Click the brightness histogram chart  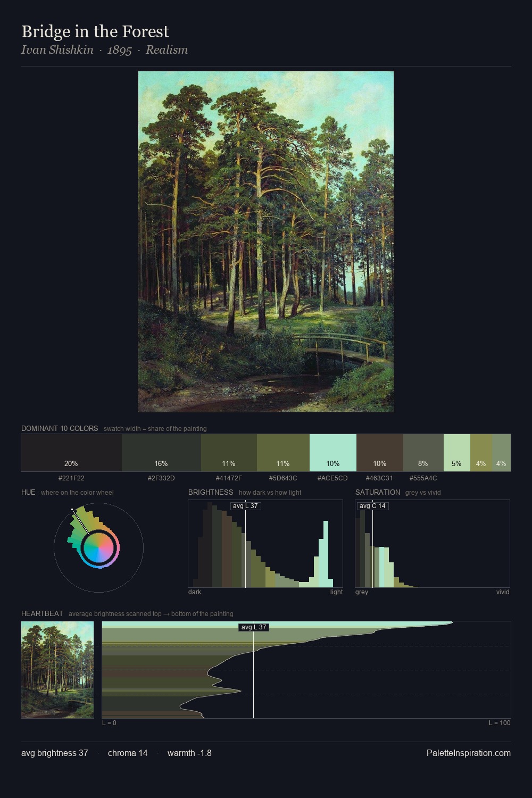(x=265, y=544)
